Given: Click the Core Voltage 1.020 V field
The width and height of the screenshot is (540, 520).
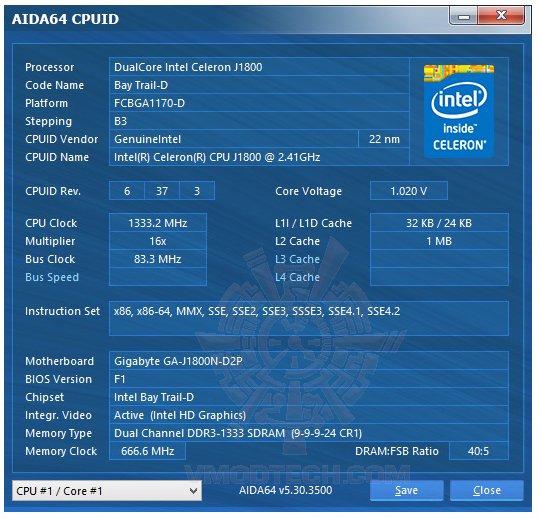Looking at the screenshot, I should 409,191.
